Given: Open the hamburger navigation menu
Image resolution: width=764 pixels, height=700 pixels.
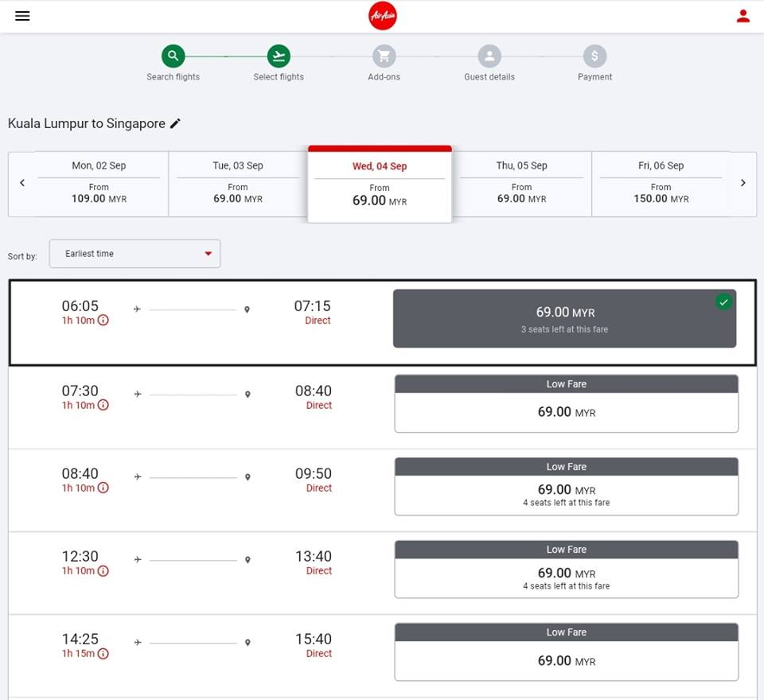Looking at the screenshot, I should [22, 16].
